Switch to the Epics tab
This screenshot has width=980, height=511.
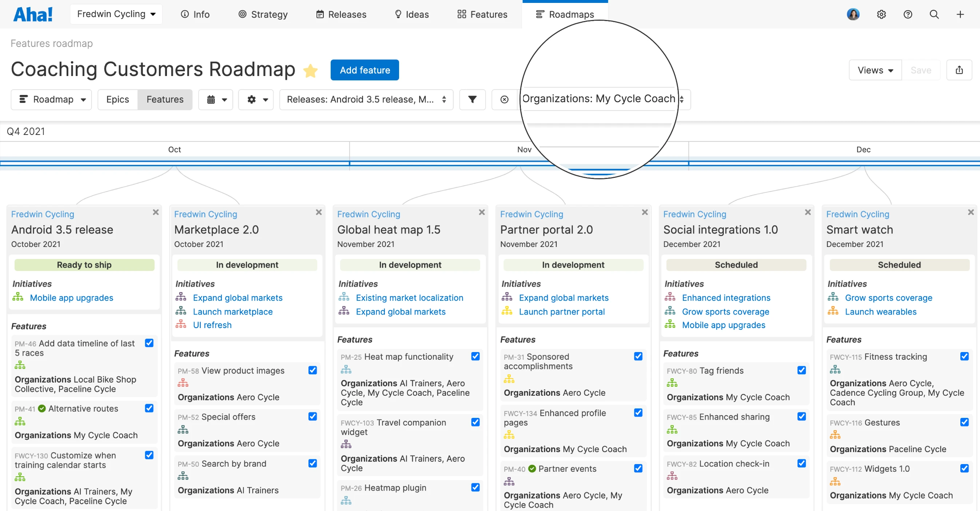point(117,99)
